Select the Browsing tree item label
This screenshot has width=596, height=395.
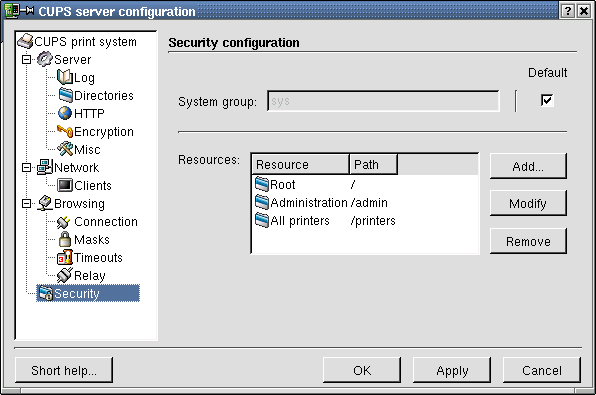[x=79, y=204]
